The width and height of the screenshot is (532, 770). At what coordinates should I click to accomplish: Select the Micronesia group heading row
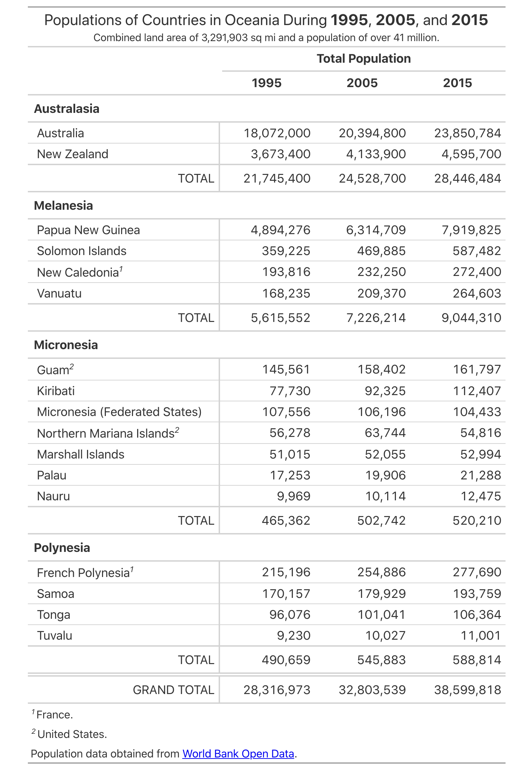66,345
